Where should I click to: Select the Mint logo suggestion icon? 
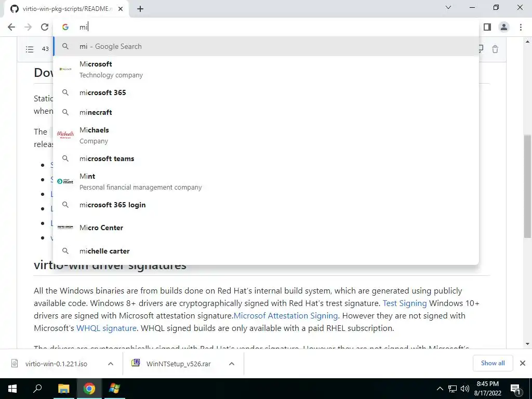tap(65, 181)
